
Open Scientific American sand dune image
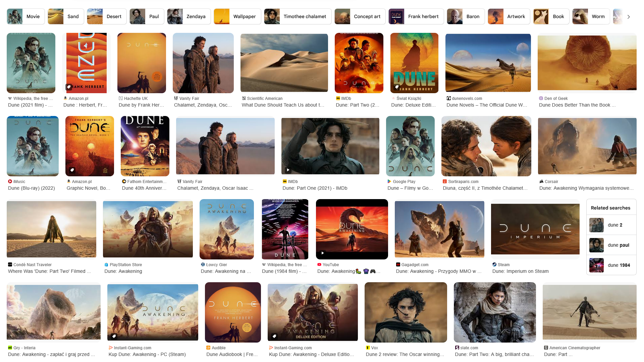(284, 63)
